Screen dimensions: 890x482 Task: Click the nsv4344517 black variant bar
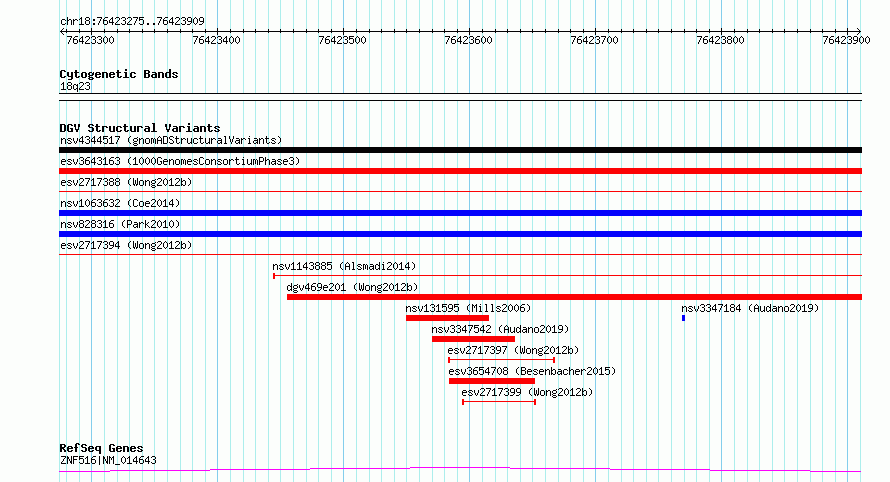point(460,150)
